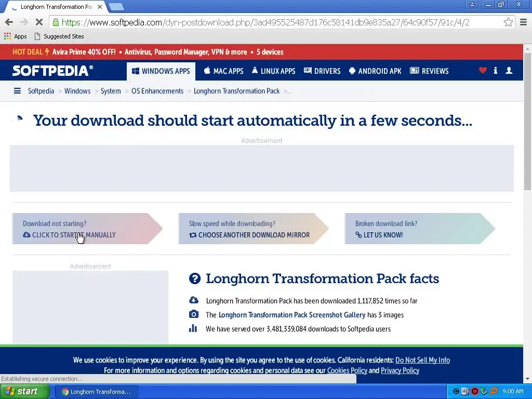Viewport: 532px width, 399px height.
Task: Go to Softpedia breadcrumb link
Action: pyautogui.click(x=41, y=91)
